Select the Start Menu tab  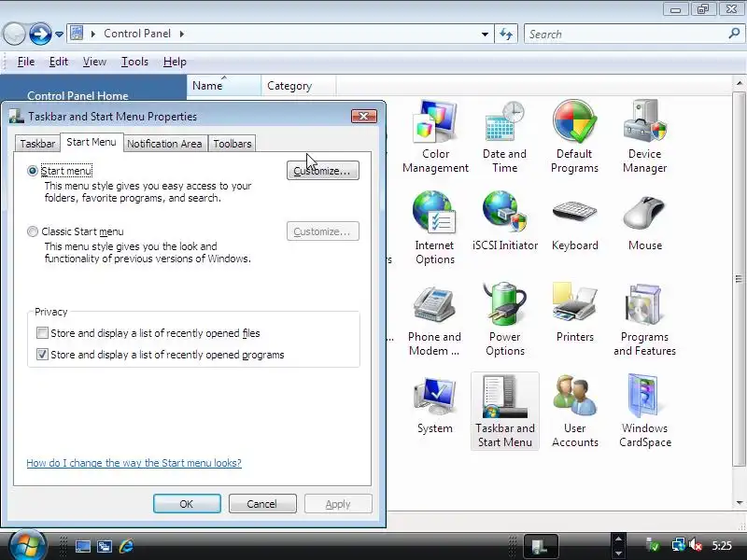pyautogui.click(x=91, y=142)
